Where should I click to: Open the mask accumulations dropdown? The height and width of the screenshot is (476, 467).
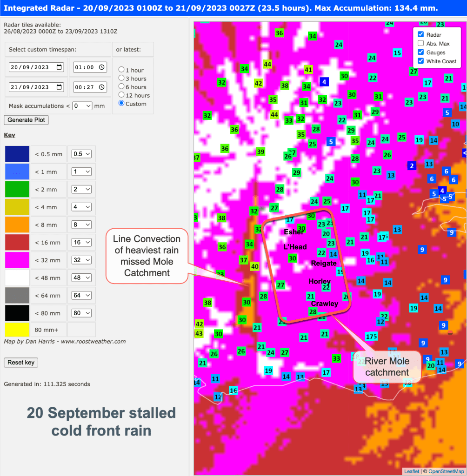82,106
